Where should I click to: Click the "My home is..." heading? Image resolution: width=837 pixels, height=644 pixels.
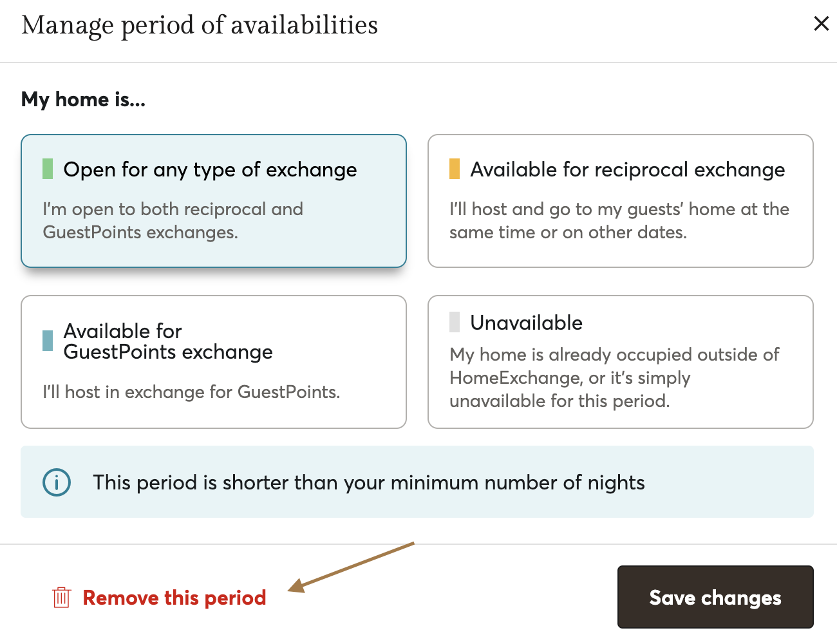pos(83,99)
